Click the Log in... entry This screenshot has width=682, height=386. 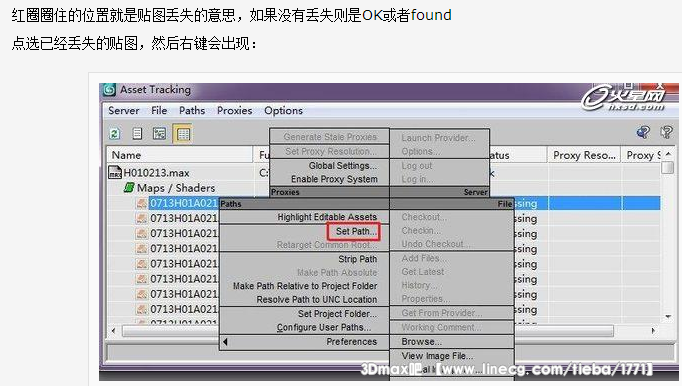(417, 179)
